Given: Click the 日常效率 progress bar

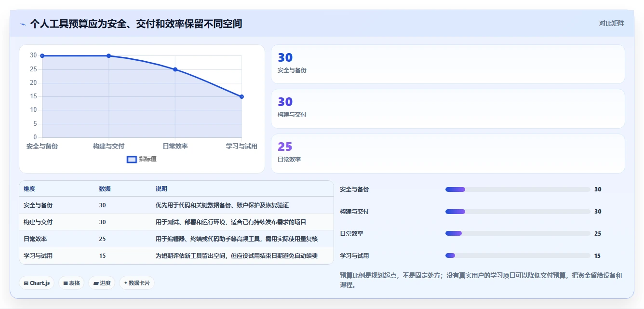Looking at the screenshot, I should point(518,234).
